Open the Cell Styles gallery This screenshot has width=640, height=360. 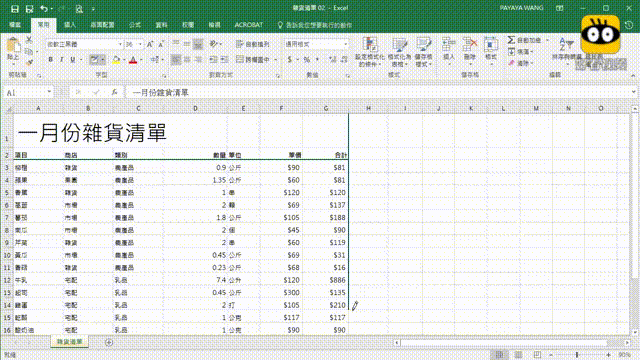pos(424,52)
